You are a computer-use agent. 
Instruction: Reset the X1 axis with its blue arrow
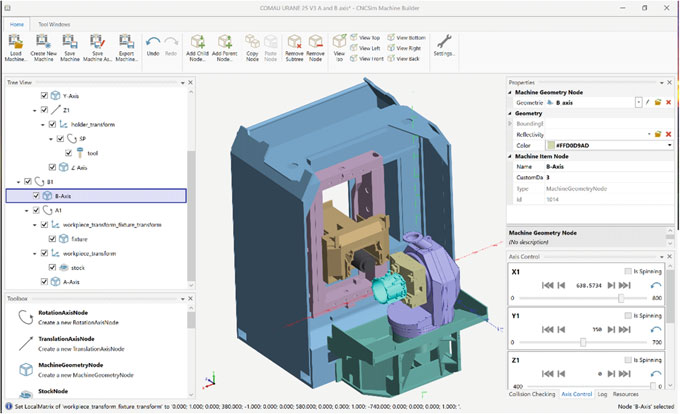(655, 284)
